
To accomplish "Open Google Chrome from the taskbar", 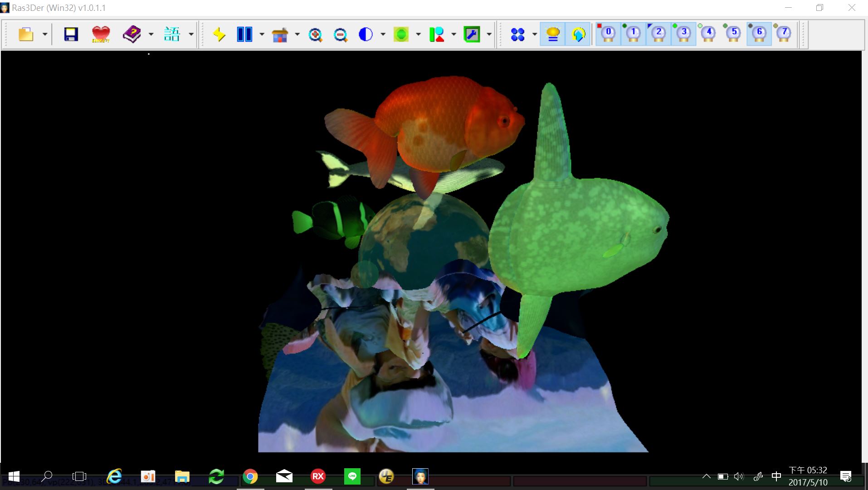I will click(250, 476).
